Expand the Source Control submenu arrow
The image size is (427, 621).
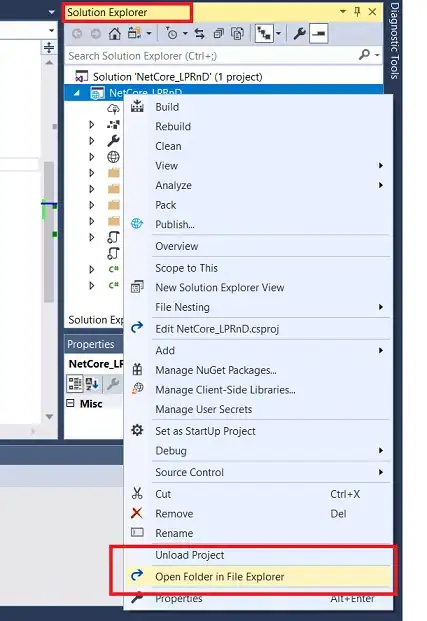(x=381, y=472)
